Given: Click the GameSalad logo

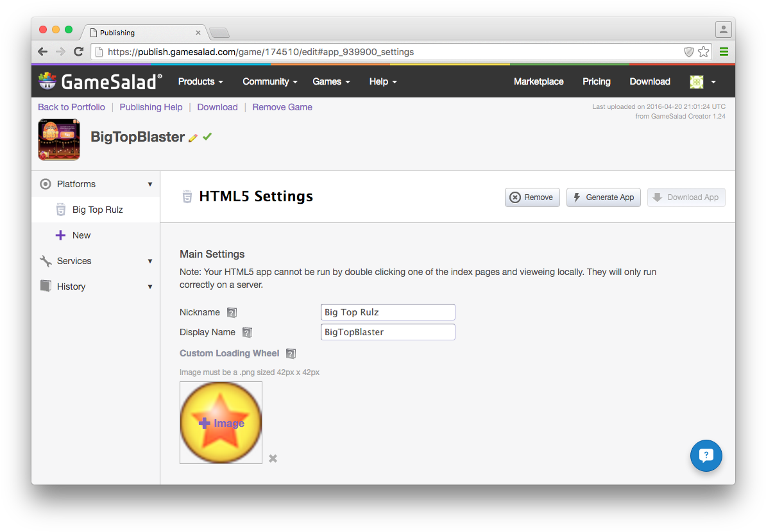Looking at the screenshot, I should (x=100, y=81).
